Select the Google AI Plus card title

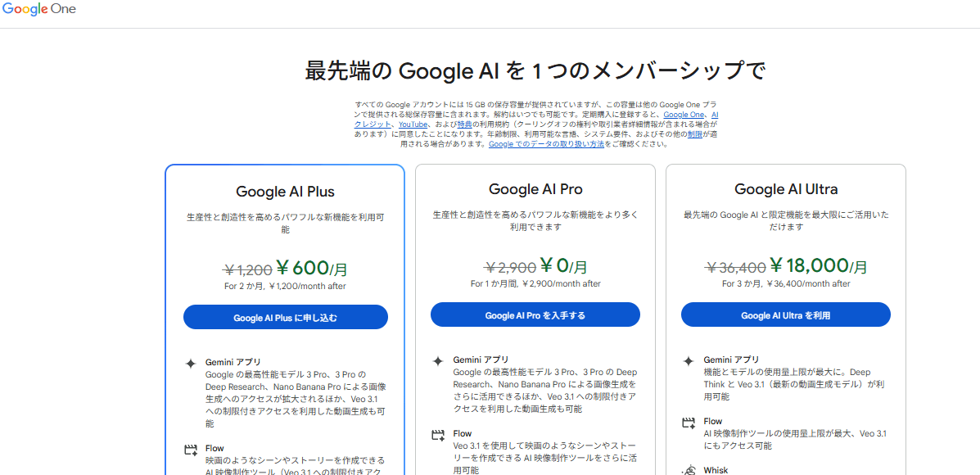(x=285, y=192)
